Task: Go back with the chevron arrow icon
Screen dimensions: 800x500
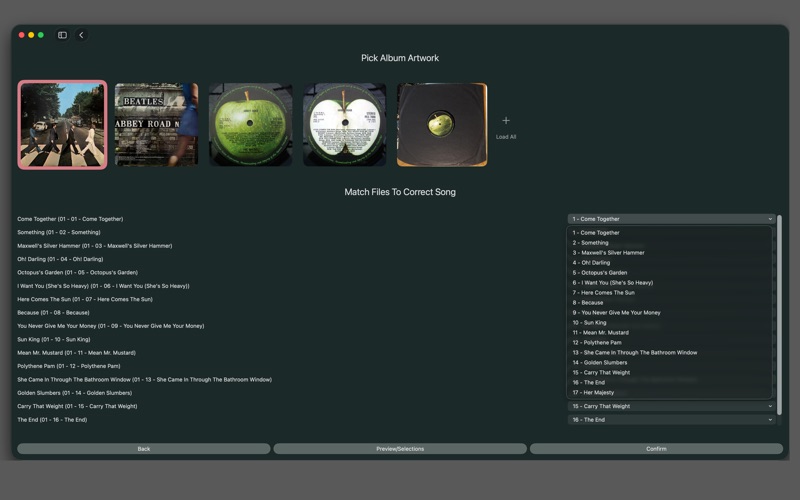Action: tap(81, 35)
